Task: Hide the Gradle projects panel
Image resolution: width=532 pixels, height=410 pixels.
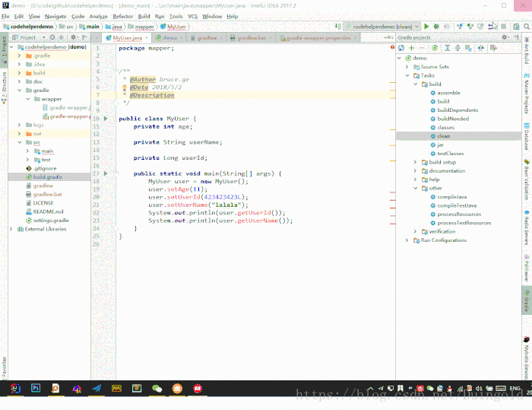Action: pos(516,37)
